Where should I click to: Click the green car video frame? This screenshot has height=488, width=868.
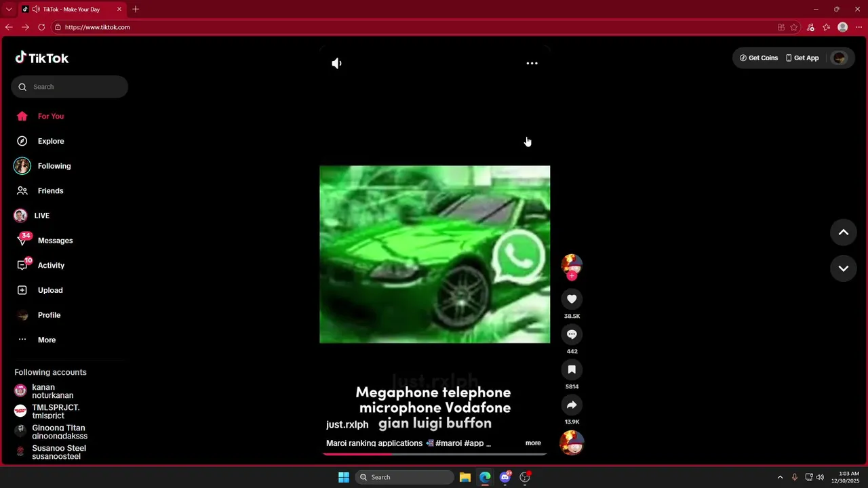click(435, 254)
